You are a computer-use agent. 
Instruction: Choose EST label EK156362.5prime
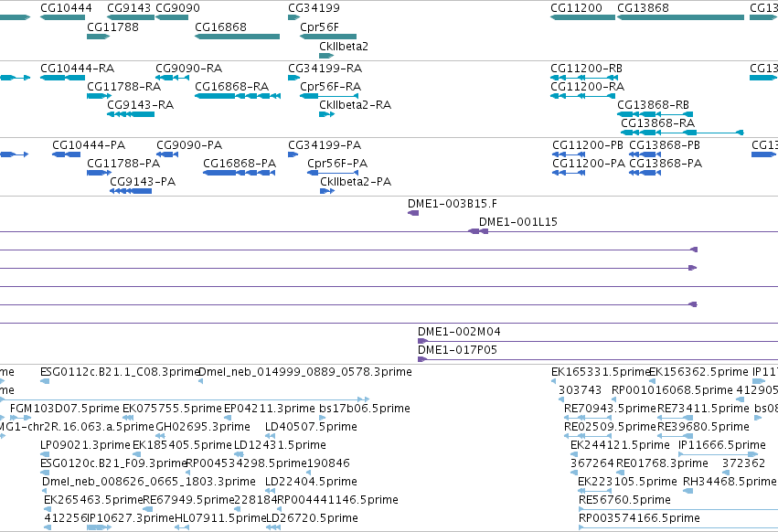[x=698, y=372]
